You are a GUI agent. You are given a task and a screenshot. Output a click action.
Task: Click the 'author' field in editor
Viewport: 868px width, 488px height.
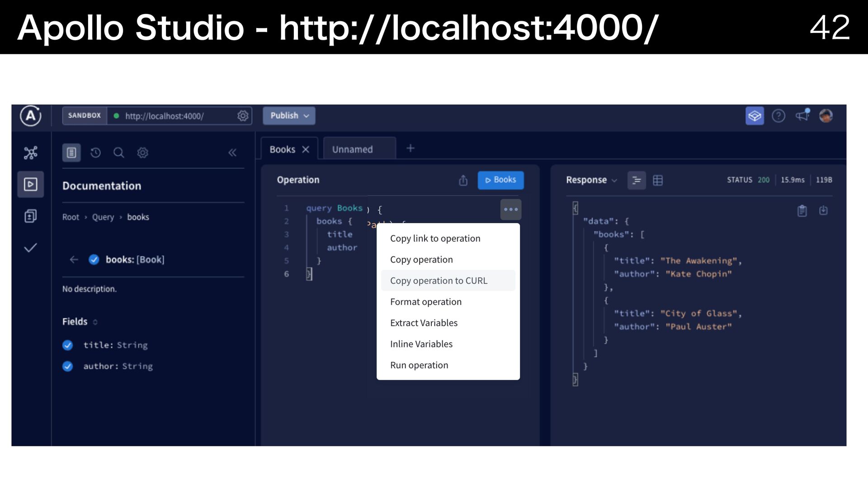tap(342, 248)
